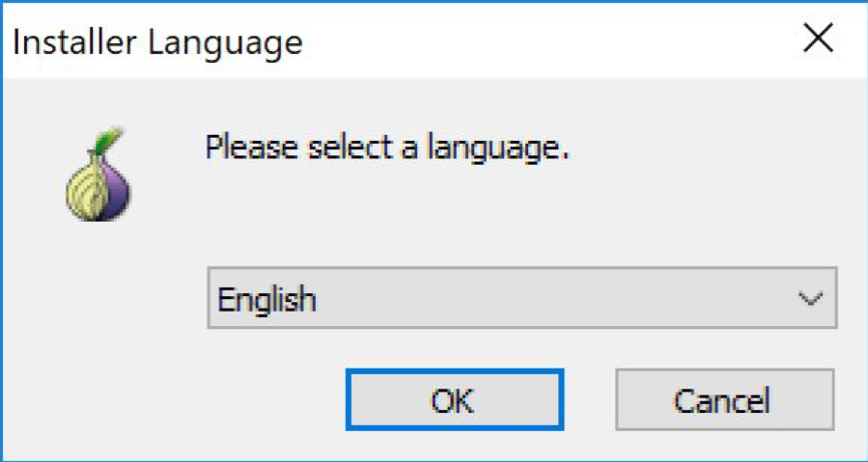Expand the language dropdown chevron arrow
Viewport: 868px width, 462px height.
(810, 299)
